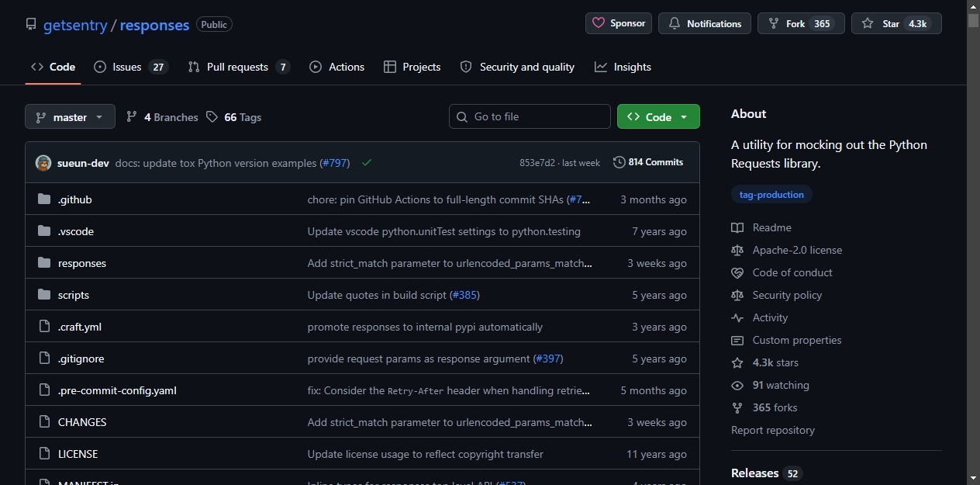Fork the repository with Fork button
The width and height of the screenshot is (980, 485).
click(801, 23)
